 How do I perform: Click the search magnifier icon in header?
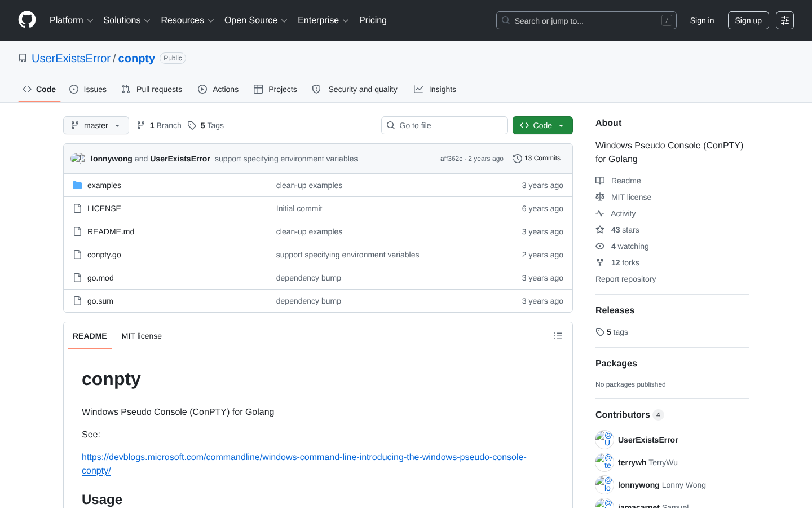506,20
